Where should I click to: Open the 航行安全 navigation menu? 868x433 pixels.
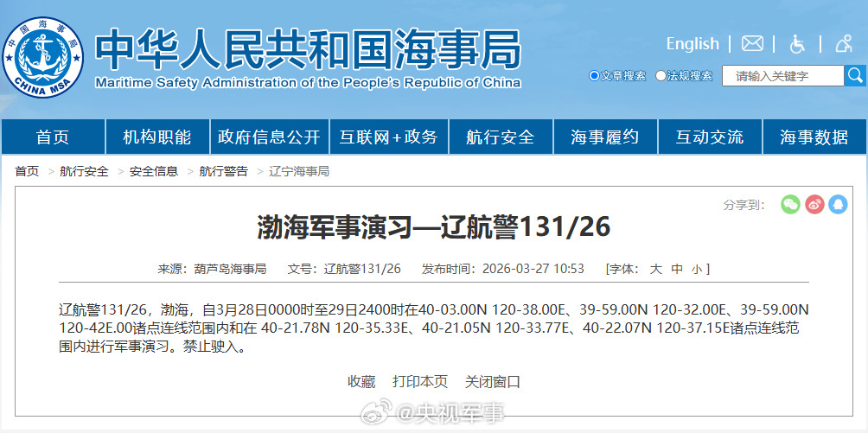[x=500, y=137]
